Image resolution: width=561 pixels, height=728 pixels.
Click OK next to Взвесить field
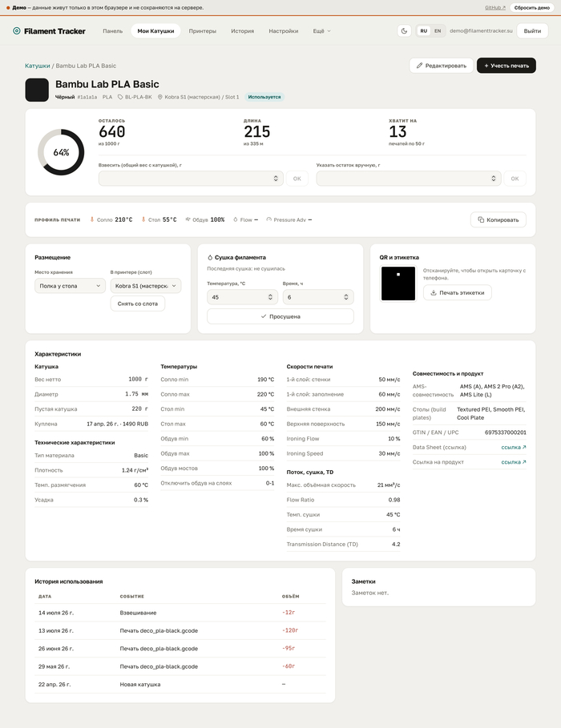point(297,179)
